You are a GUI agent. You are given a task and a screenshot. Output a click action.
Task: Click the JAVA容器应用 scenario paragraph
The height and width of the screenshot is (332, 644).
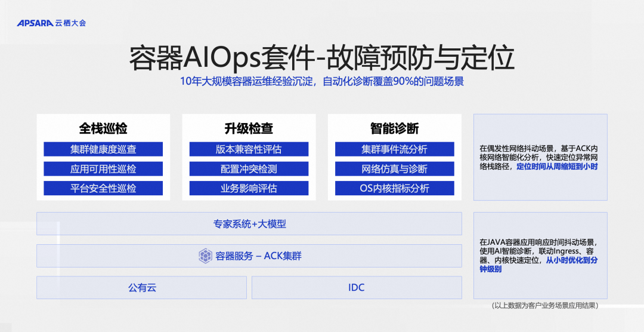pos(539,256)
